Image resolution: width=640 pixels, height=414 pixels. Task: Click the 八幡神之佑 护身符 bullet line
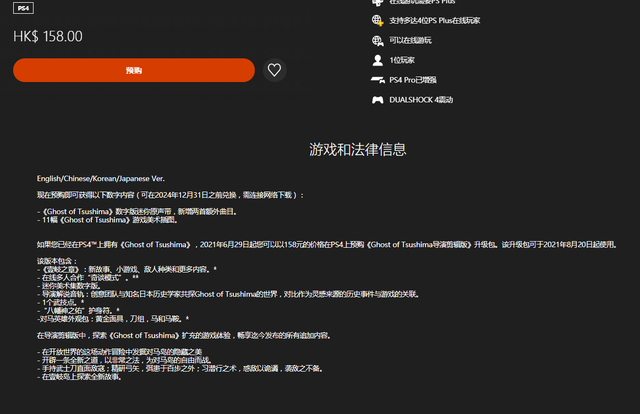(x=78, y=311)
